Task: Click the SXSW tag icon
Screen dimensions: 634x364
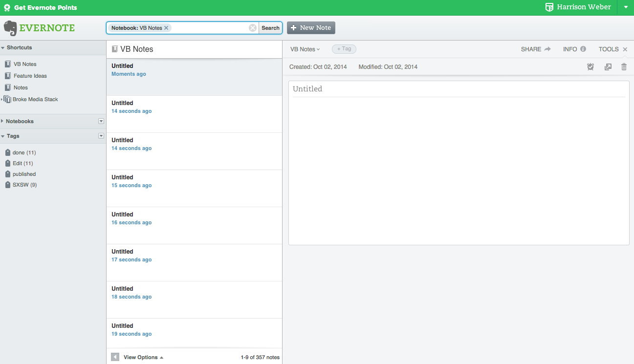Action: point(8,185)
